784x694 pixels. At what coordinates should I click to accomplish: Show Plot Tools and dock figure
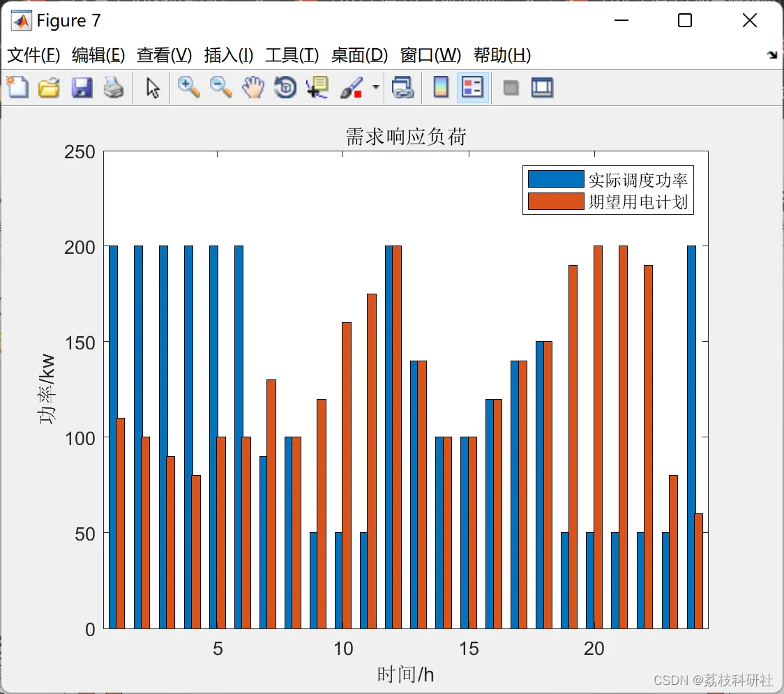pos(542,87)
